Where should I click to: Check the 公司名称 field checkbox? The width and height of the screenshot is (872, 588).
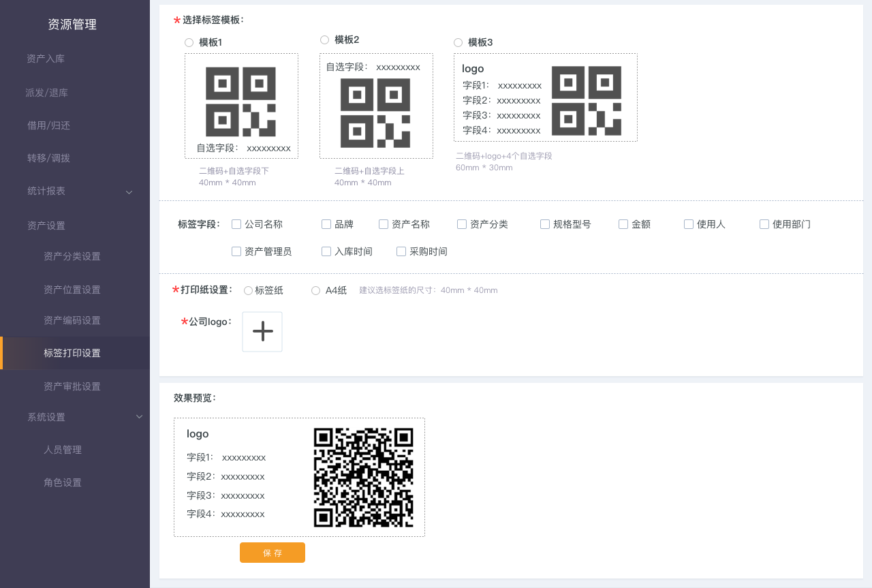(x=236, y=224)
